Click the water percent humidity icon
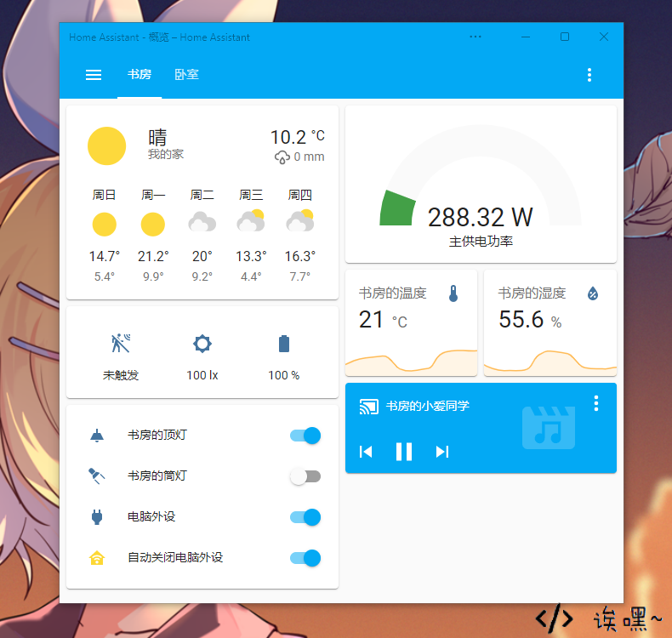Image resolution: width=672 pixels, height=638 pixels. (593, 293)
